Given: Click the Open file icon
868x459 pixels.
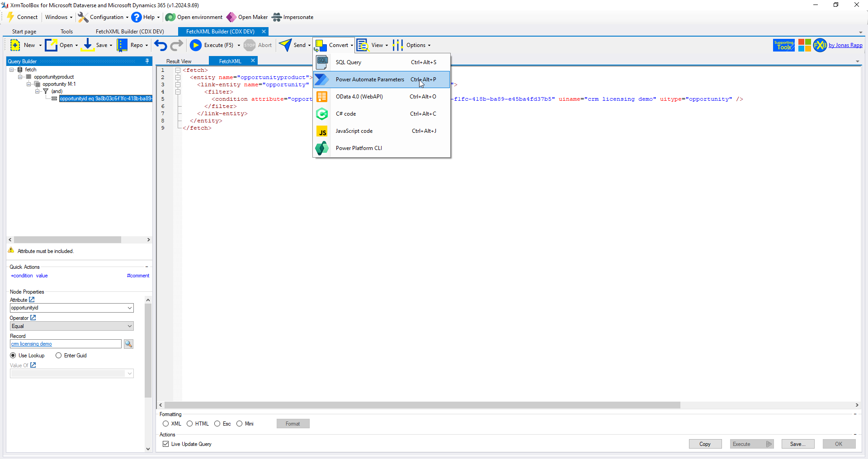Looking at the screenshot, I should pos(51,45).
